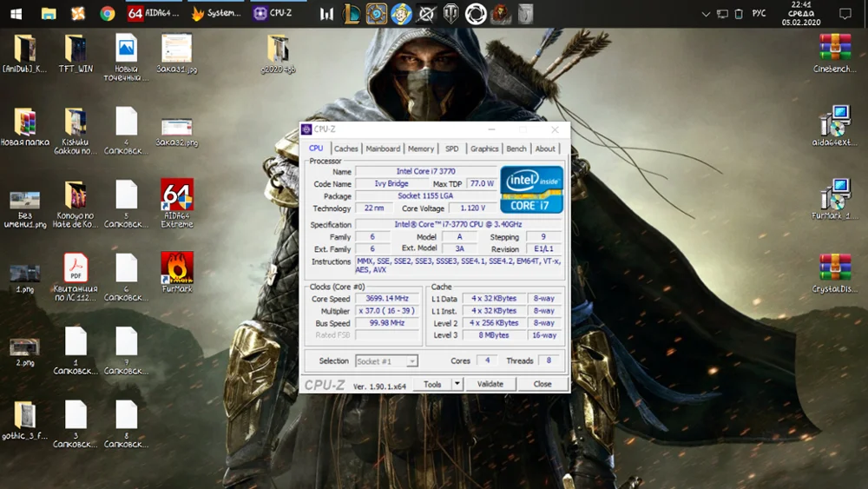The width and height of the screenshot is (868, 489).
Task: Switch the РУС keyboard language indicator
Action: [x=757, y=14]
